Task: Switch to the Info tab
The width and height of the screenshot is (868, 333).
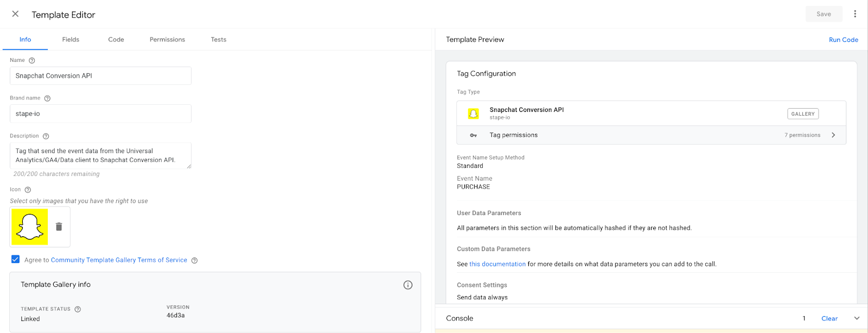Action: (x=25, y=40)
